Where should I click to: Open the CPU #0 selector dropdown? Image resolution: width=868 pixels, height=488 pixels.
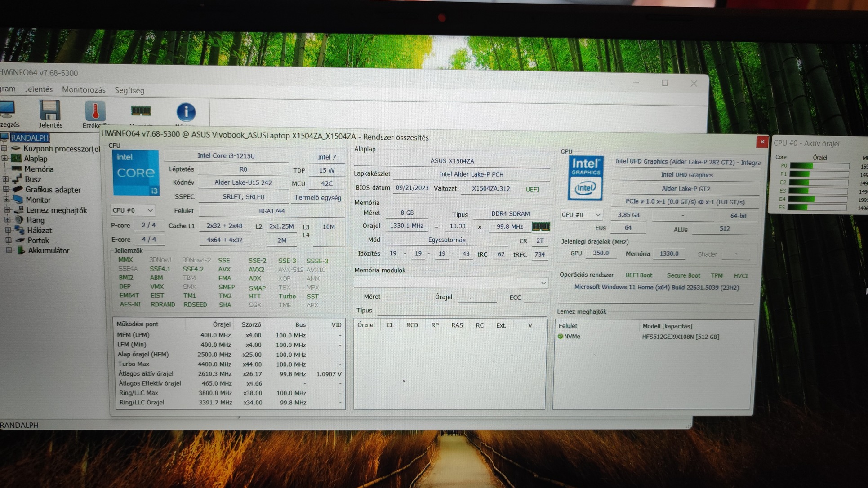(133, 210)
